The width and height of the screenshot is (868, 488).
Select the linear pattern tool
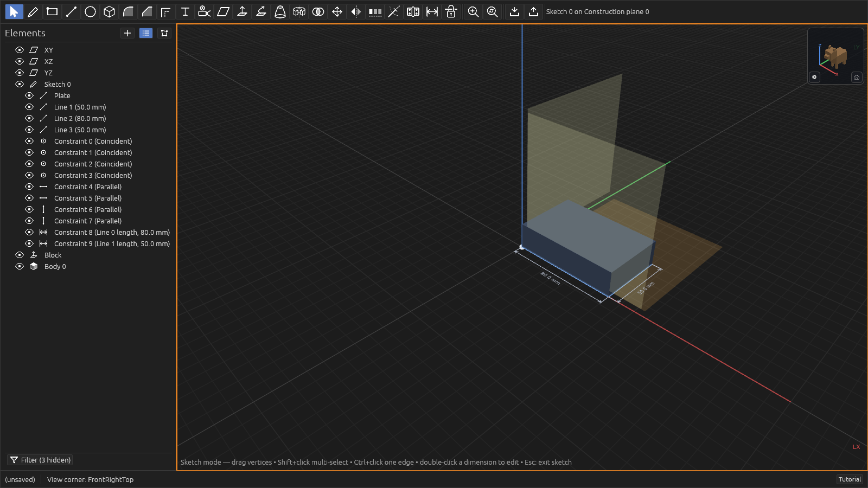375,11
